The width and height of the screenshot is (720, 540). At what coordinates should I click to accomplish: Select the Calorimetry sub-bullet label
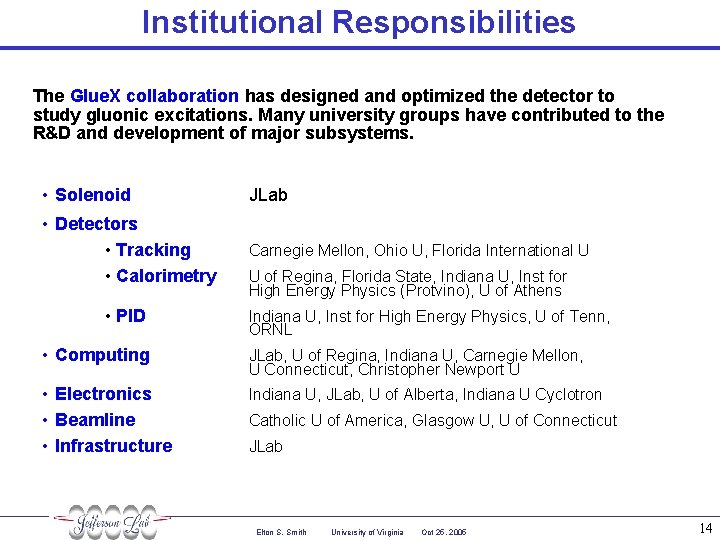tap(166, 276)
